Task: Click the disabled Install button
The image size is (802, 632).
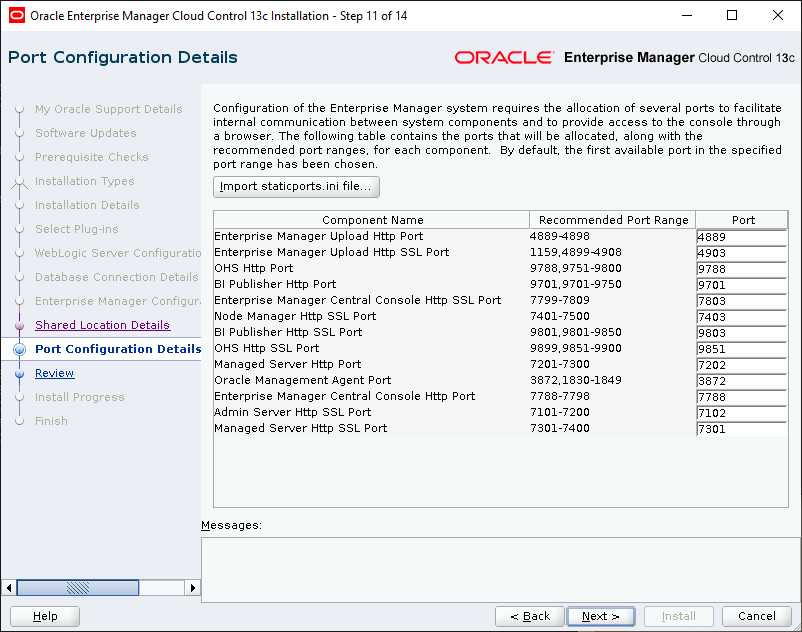Action: [x=678, y=616]
